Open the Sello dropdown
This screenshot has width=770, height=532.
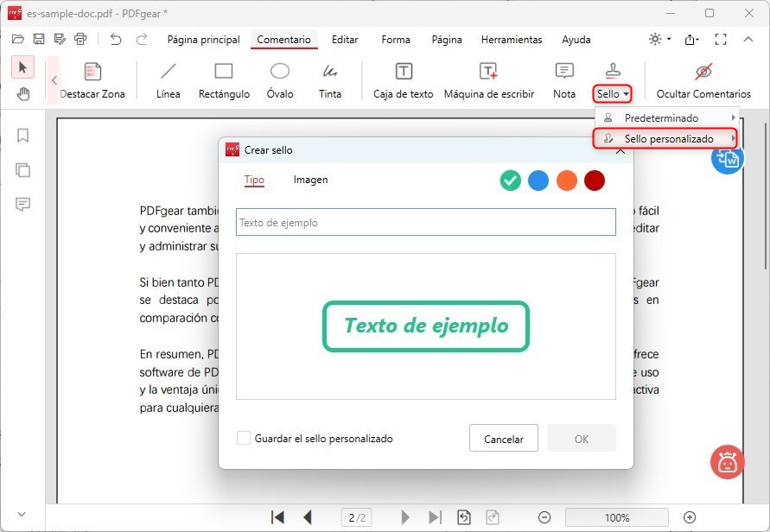click(613, 93)
